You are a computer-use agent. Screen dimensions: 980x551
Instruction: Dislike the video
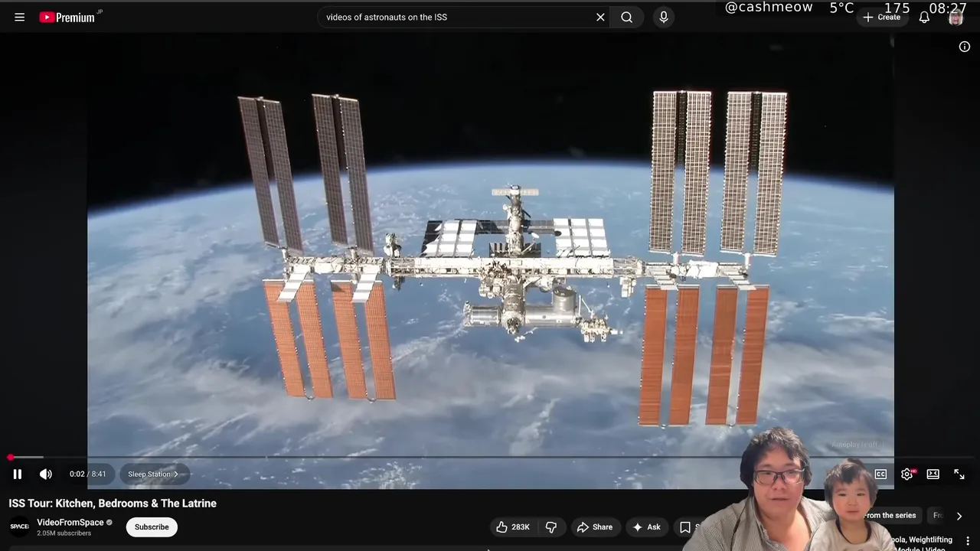click(550, 527)
